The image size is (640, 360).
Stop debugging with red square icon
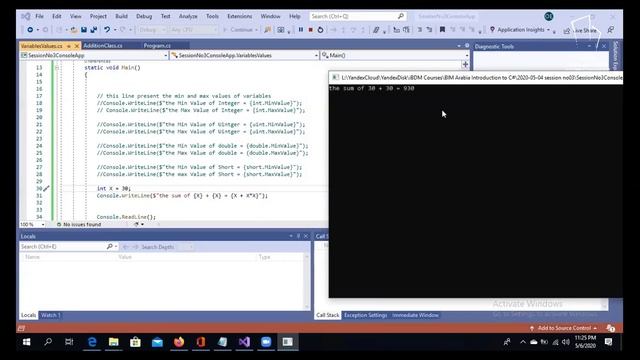311,30
